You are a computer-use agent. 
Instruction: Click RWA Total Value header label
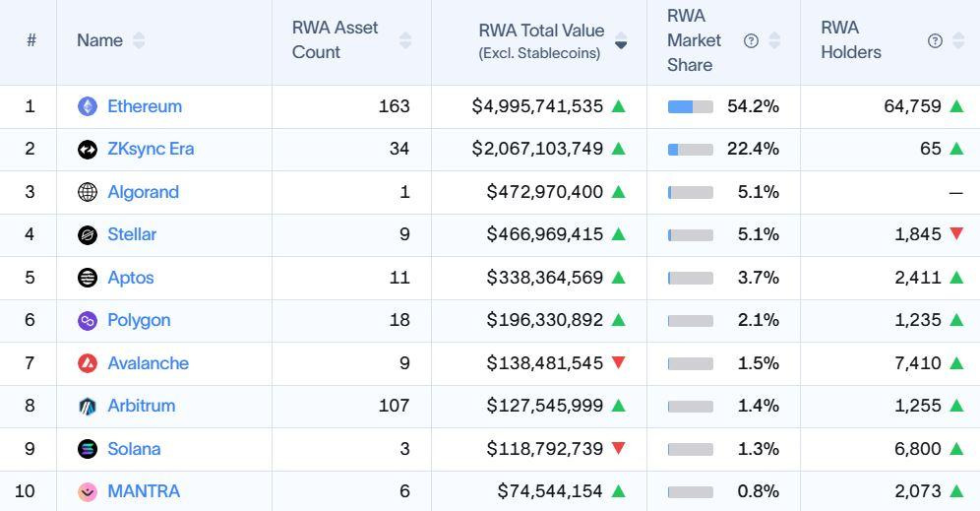coord(541,40)
